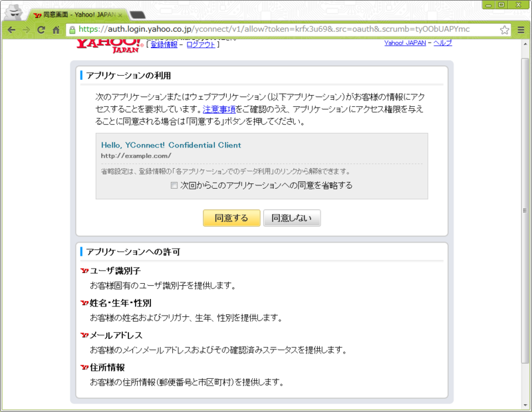Click the scrollbar down arrow
The height and width of the screenshot is (412, 532).
tap(525, 405)
